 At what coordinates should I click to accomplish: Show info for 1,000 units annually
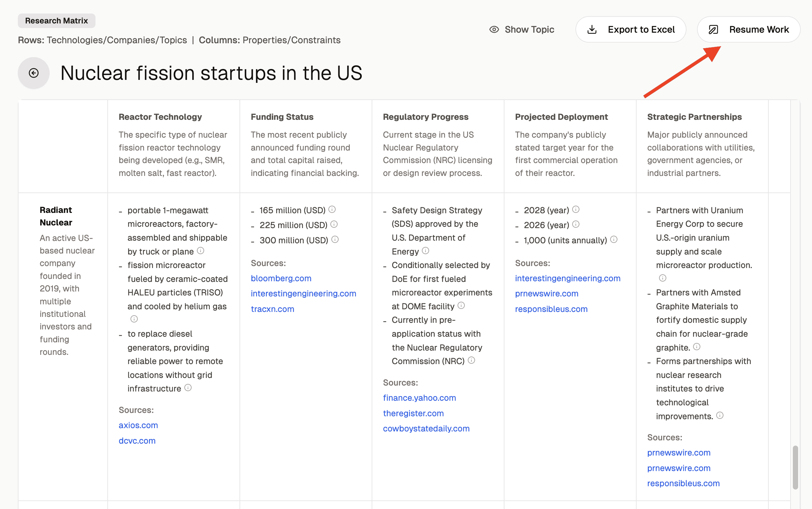(x=614, y=239)
